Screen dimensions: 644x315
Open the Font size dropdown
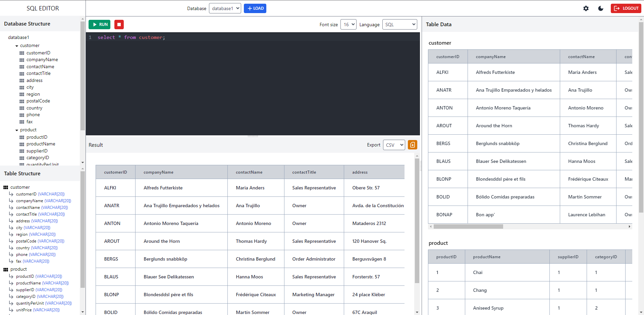pos(348,25)
